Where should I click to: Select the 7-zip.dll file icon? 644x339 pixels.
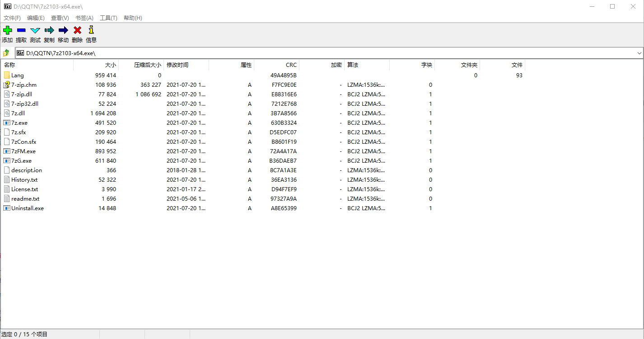click(x=7, y=94)
